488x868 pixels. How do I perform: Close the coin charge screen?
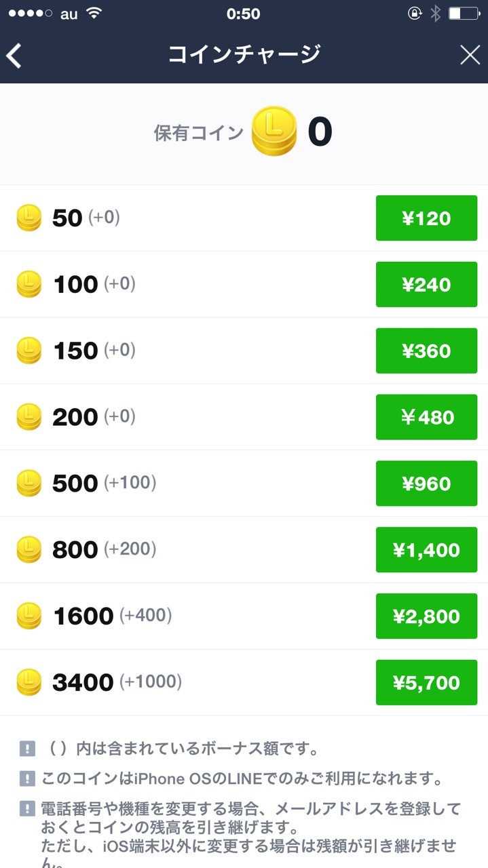click(x=470, y=56)
